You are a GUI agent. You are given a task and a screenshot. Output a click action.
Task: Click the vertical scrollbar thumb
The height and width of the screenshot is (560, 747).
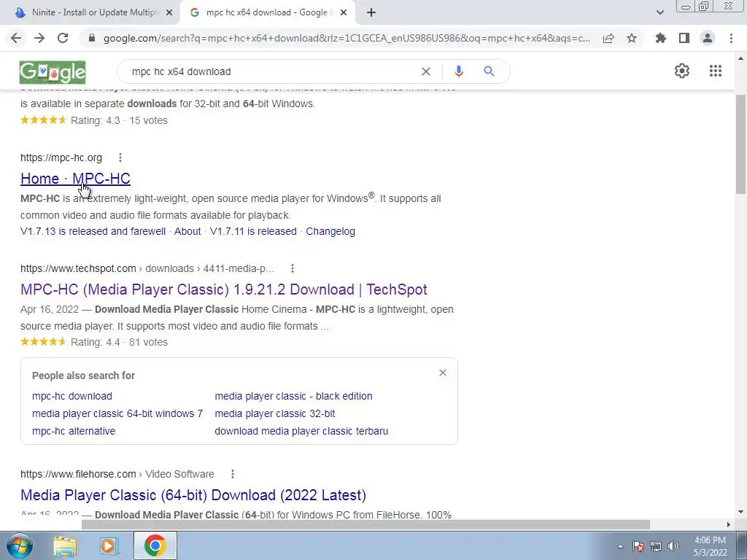point(741,144)
